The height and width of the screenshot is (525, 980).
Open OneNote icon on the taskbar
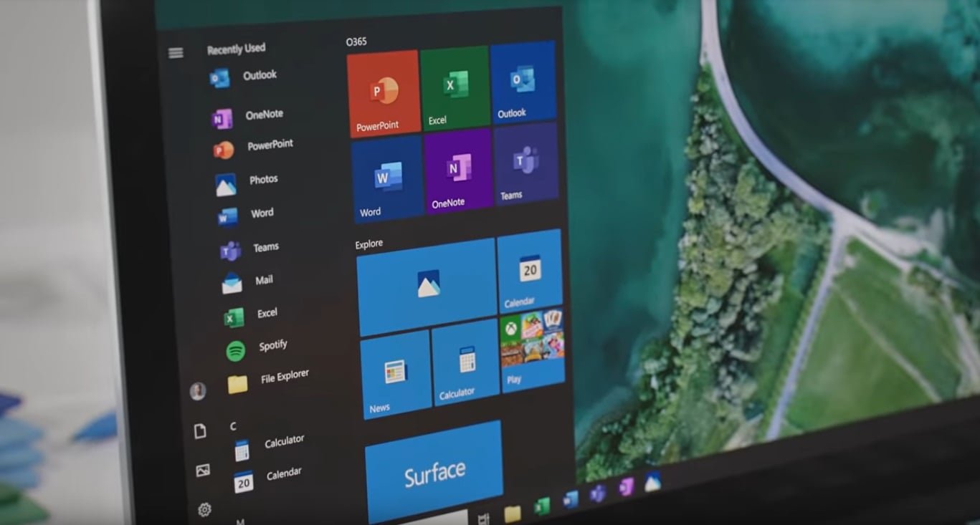(x=625, y=487)
